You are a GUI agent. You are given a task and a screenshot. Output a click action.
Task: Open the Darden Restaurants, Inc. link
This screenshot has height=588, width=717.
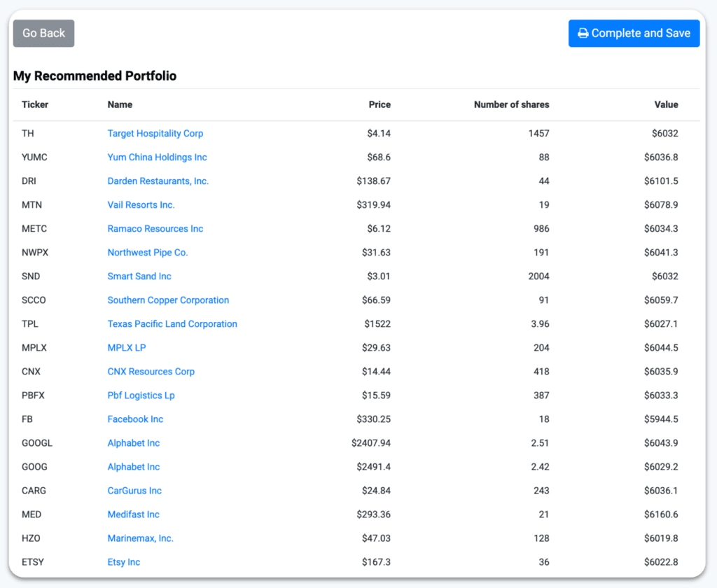158,181
